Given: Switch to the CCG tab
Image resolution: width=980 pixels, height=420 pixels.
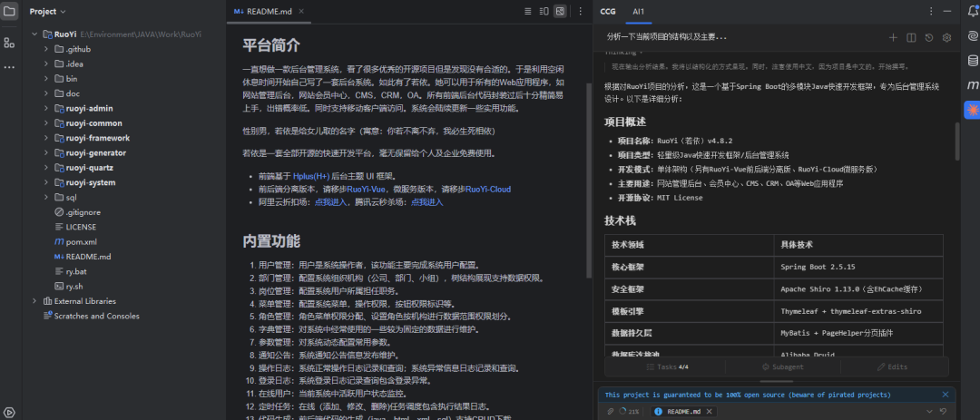Looking at the screenshot, I should [x=607, y=11].
